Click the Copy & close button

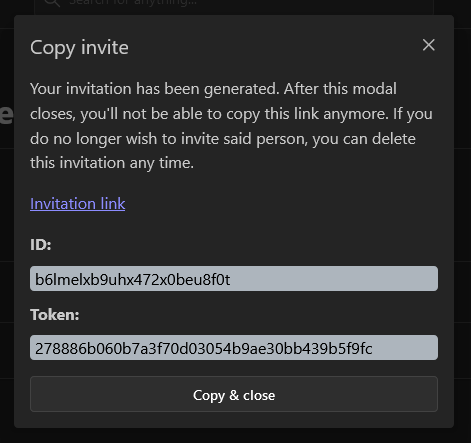pos(234,394)
